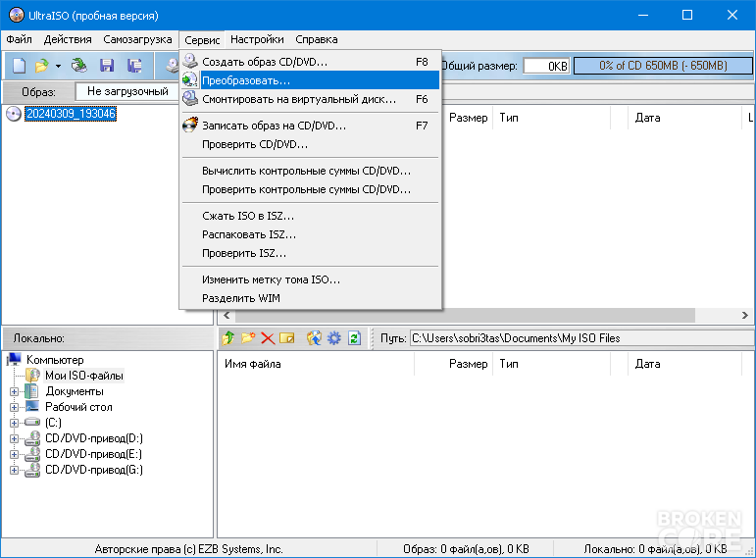The image size is (756, 558).
Task: Click the upper 'Размер' column header
Action: (468, 118)
